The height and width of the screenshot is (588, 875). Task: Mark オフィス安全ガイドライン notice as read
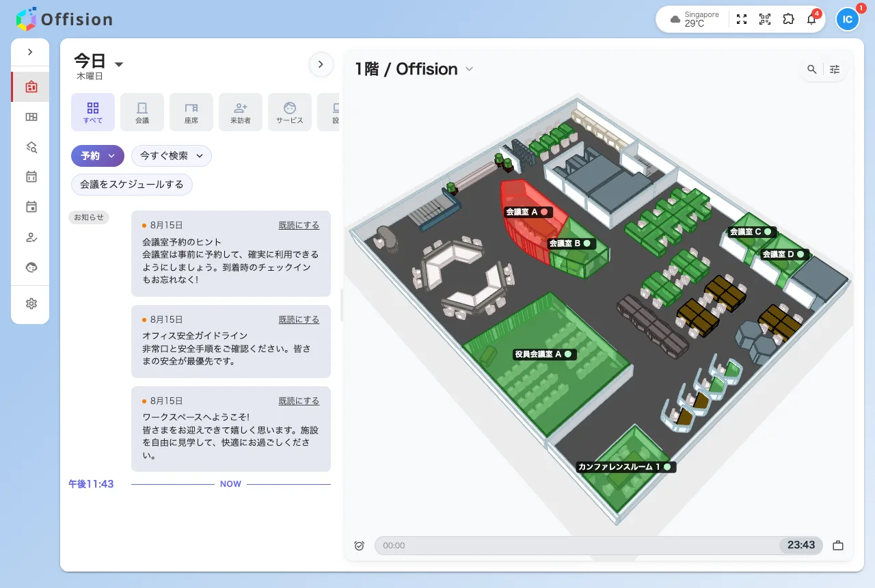(299, 319)
